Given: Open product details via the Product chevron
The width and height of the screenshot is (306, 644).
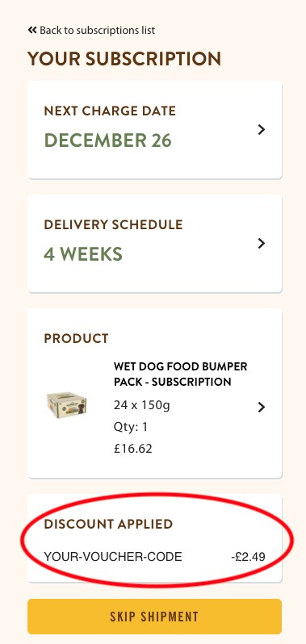Looking at the screenshot, I should tap(262, 407).
